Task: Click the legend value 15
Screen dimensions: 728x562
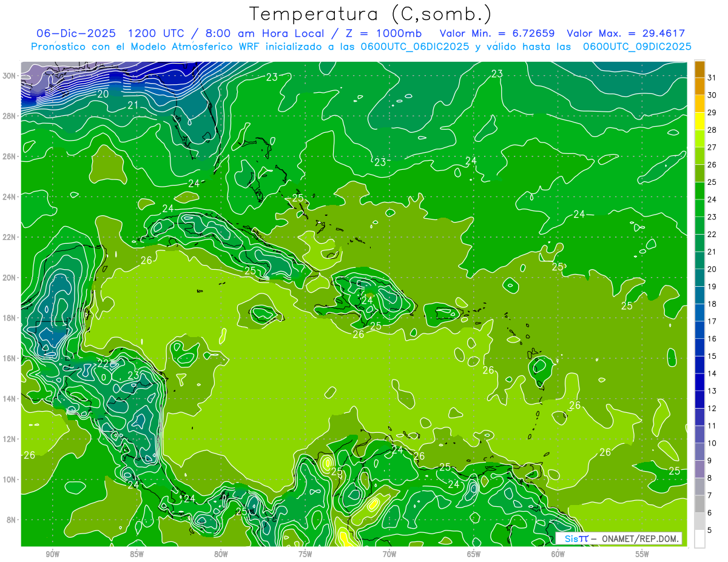Action: pyautogui.click(x=712, y=356)
